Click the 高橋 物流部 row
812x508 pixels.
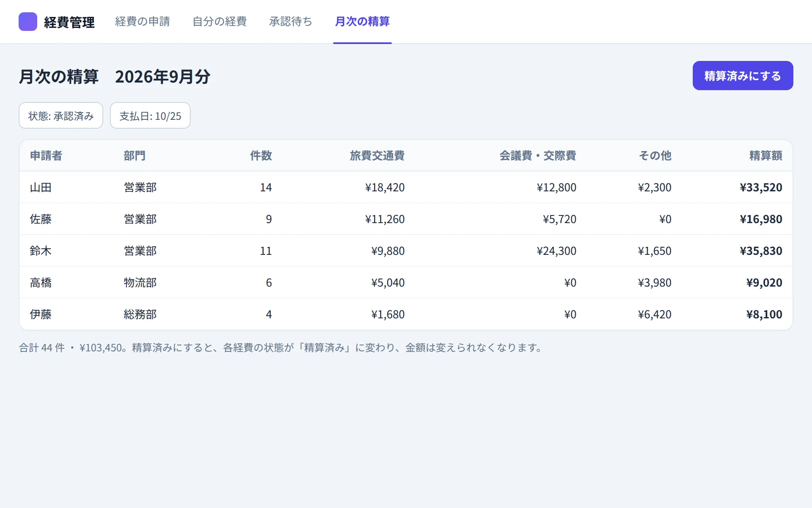click(x=406, y=282)
